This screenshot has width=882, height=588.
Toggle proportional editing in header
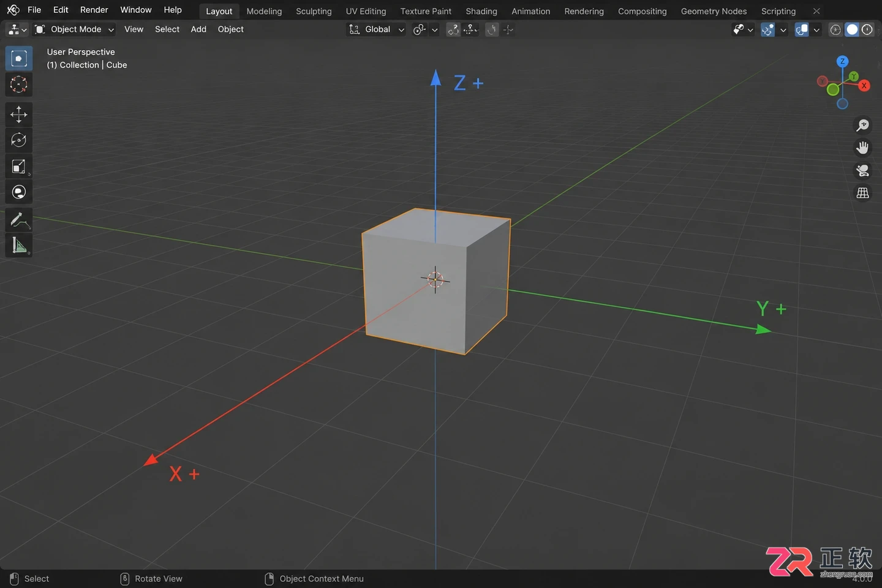pos(492,29)
